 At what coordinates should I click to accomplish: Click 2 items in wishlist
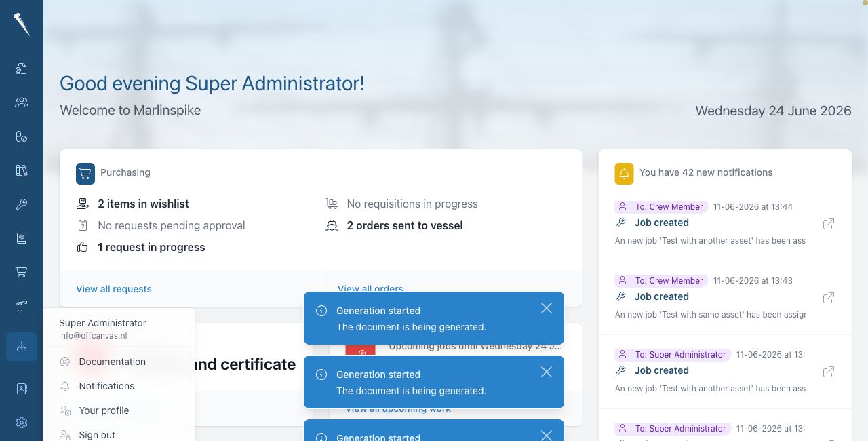pos(143,204)
